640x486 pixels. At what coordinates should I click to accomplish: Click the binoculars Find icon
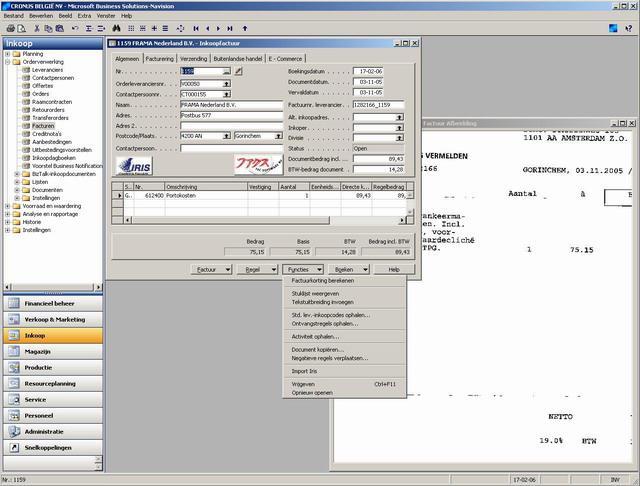click(116, 28)
